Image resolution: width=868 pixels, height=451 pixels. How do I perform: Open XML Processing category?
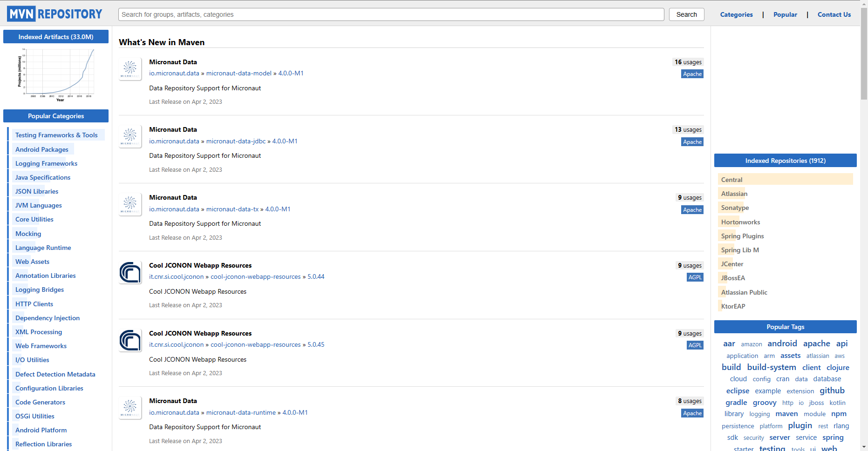[x=39, y=332]
